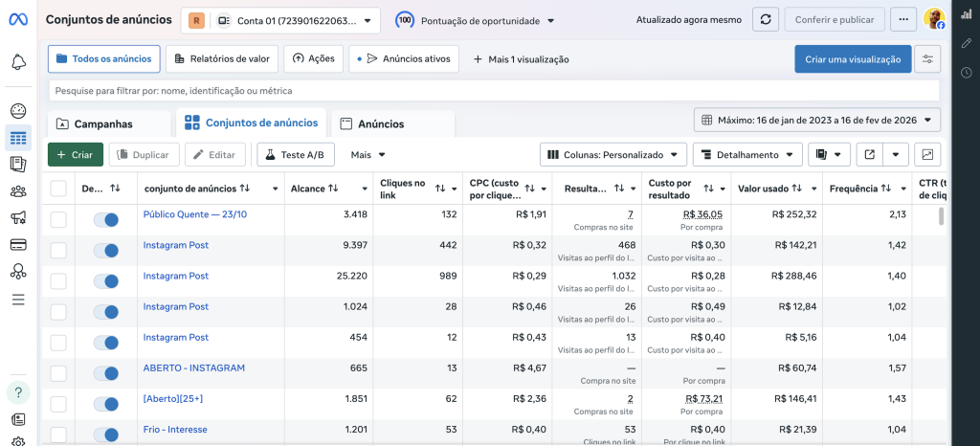980x446 pixels.
Task: Open the view settings sliders icon
Action: tap(927, 59)
